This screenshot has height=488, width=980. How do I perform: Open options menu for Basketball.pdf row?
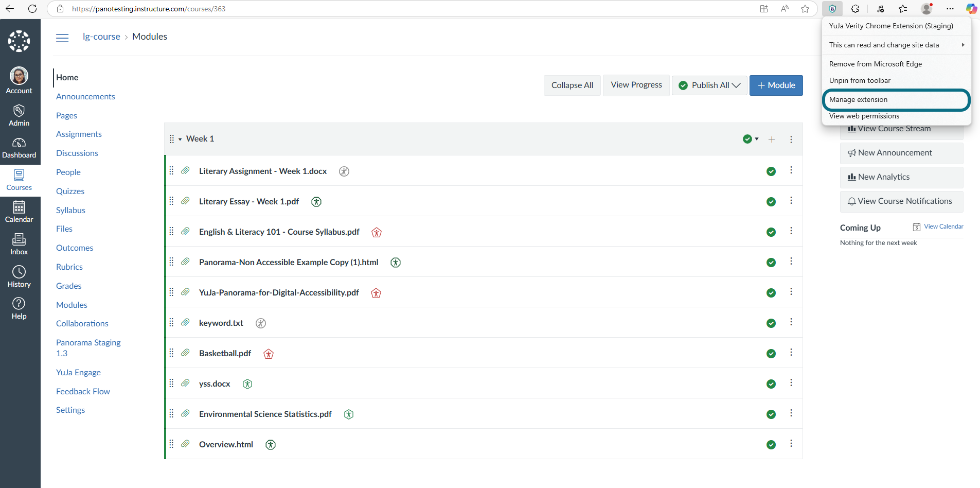point(791,353)
